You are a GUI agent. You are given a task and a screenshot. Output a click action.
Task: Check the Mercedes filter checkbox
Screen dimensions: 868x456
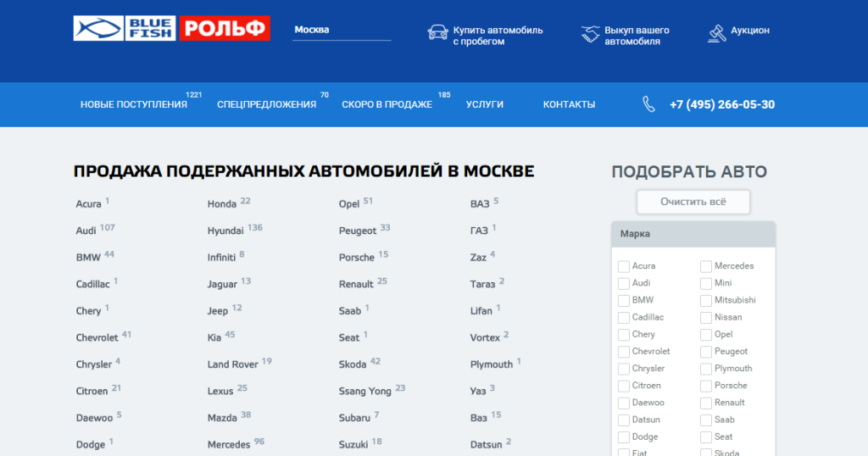click(x=706, y=266)
